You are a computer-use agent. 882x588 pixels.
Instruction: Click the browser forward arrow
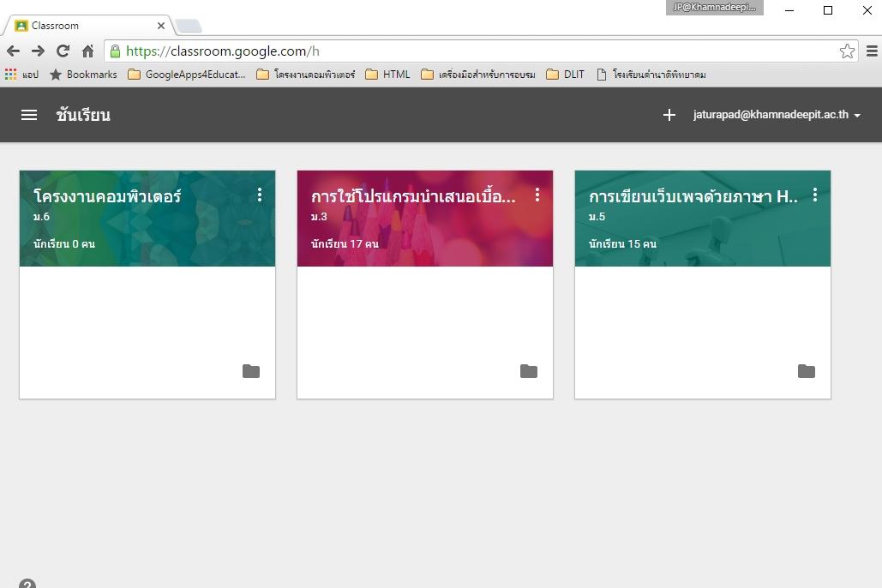pos(38,51)
